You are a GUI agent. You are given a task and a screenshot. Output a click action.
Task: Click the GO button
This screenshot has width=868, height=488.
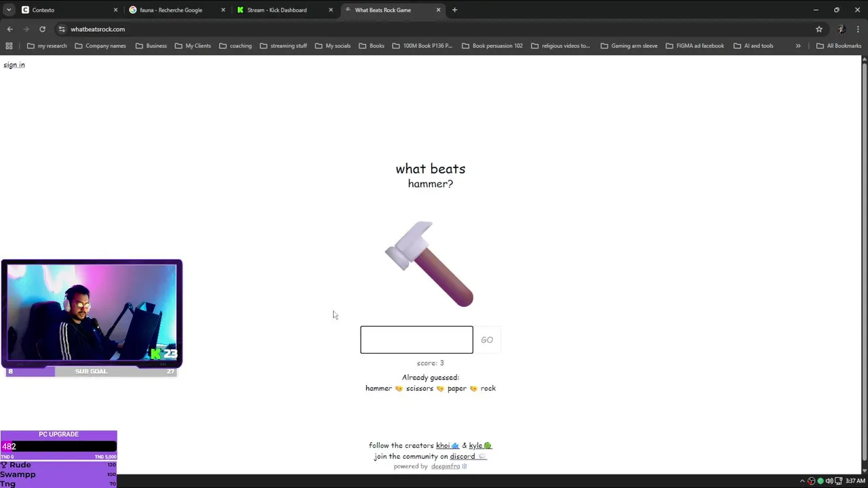[487, 340]
